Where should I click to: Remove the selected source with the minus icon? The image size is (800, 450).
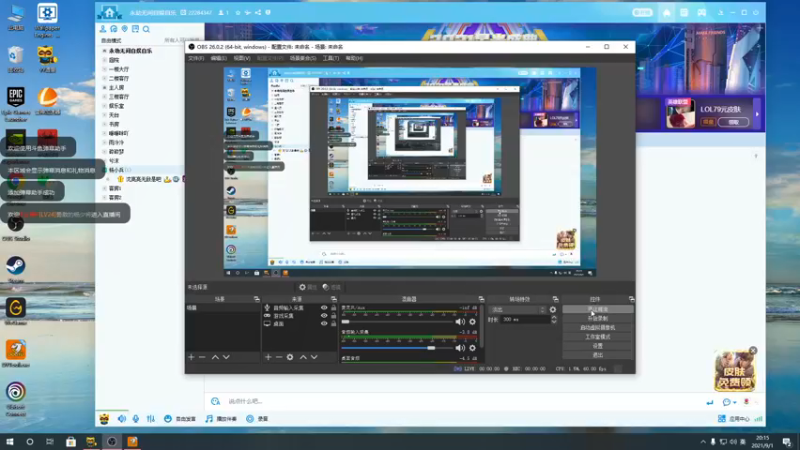pyautogui.click(x=279, y=357)
